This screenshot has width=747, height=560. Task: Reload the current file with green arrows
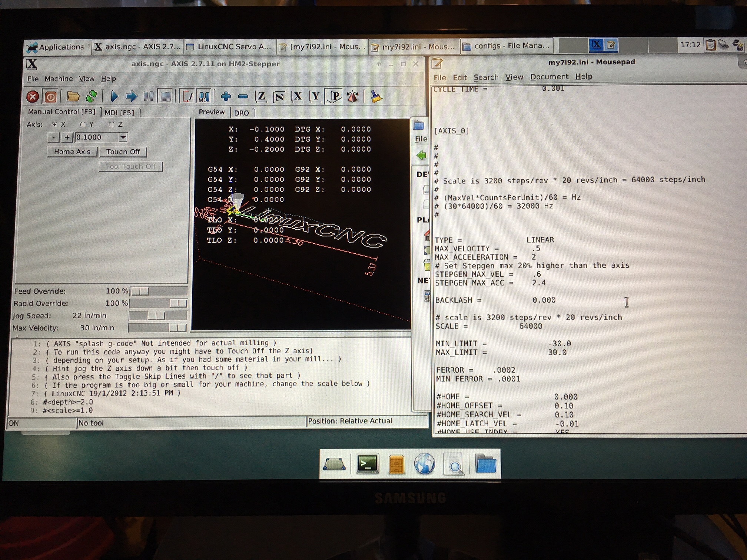pyautogui.click(x=91, y=97)
